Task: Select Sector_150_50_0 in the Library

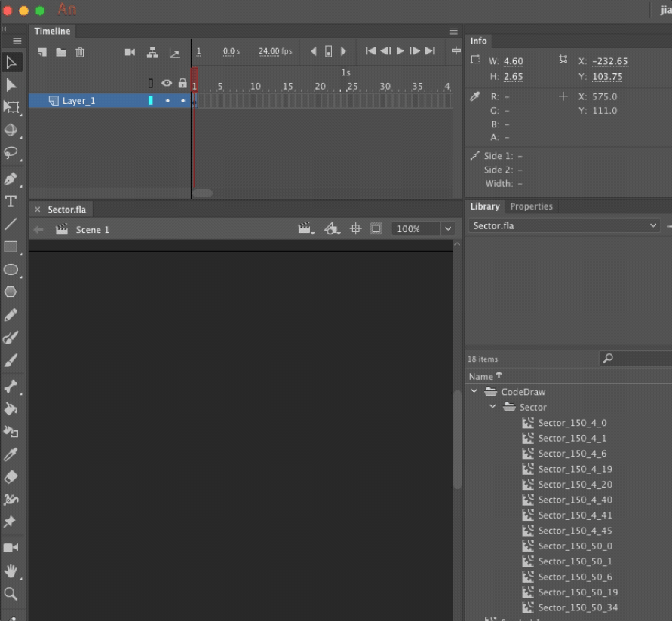Action: [577, 546]
